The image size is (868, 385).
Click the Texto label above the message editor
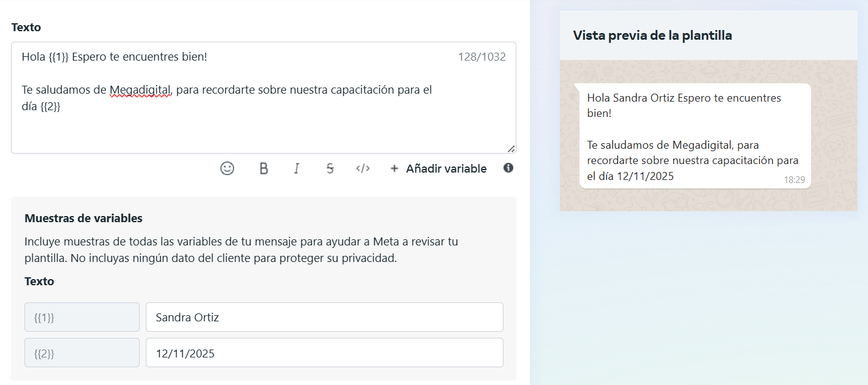(x=26, y=28)
